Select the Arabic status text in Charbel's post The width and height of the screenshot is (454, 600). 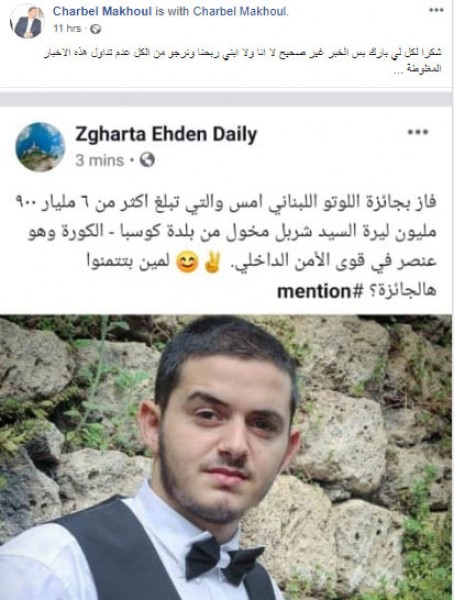pos(242,61)
